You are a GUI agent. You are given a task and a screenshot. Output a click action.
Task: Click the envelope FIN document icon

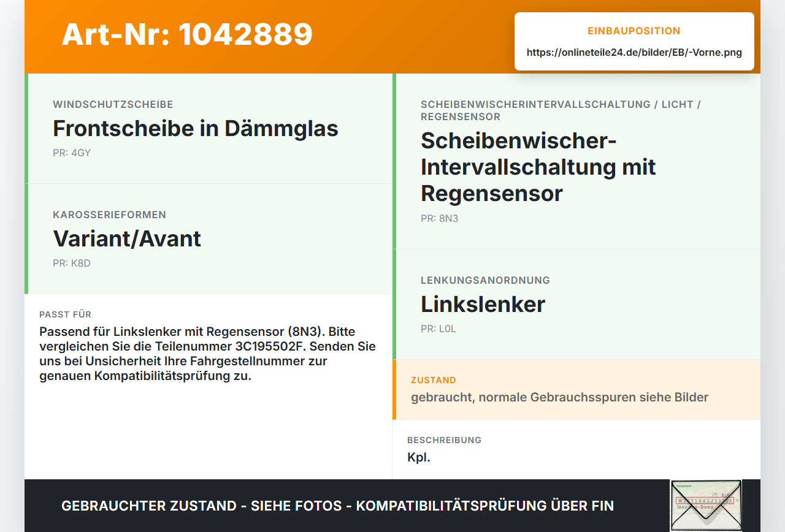[x=706, y=505]
